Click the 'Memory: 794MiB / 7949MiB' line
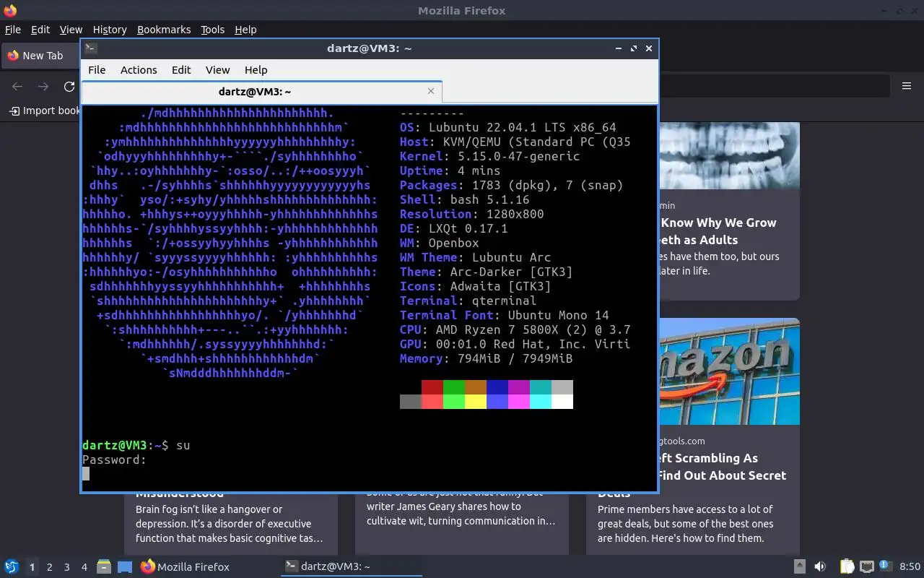This screenshot has width=924, height=578. (487, 358)
